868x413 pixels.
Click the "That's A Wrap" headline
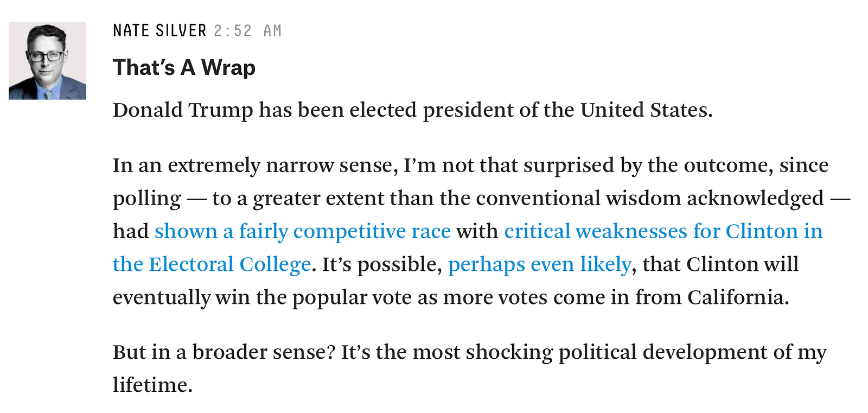click(184, 68)
